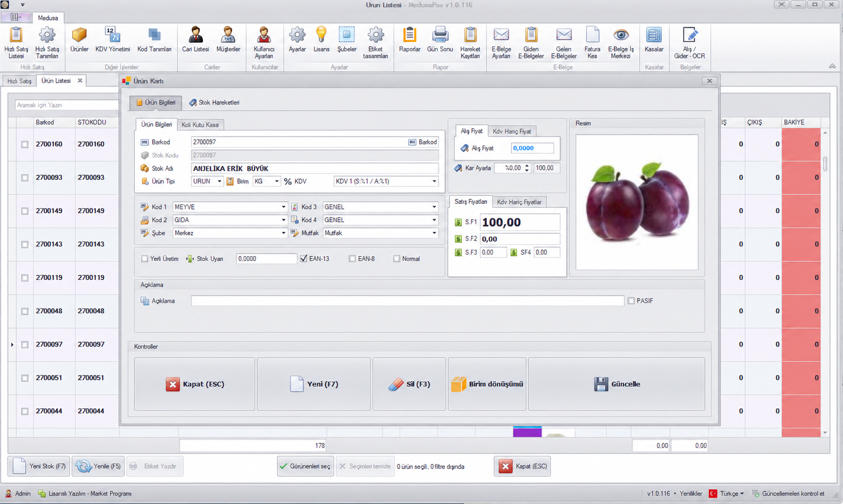Click the S.F1 price field

tap(520, 222)
